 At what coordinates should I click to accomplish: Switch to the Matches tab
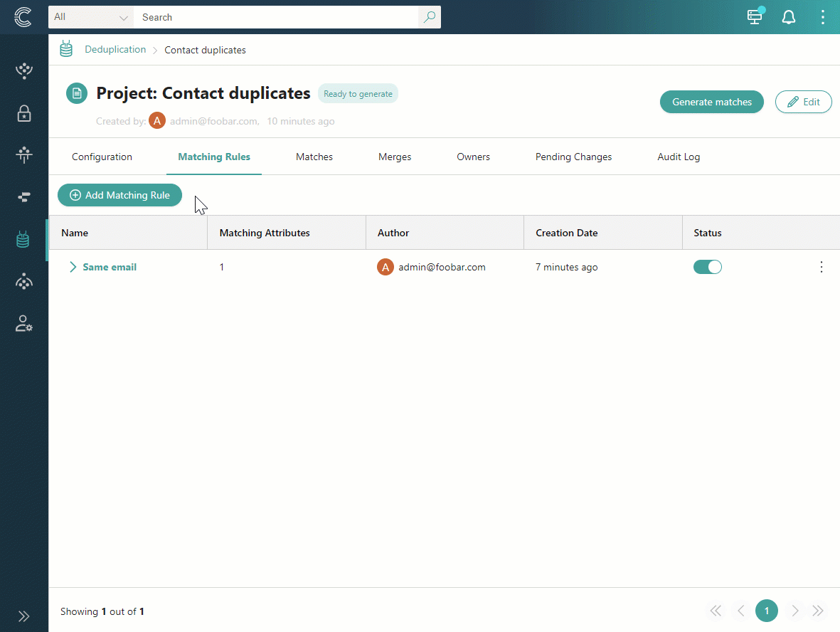[x=314, y=157]
